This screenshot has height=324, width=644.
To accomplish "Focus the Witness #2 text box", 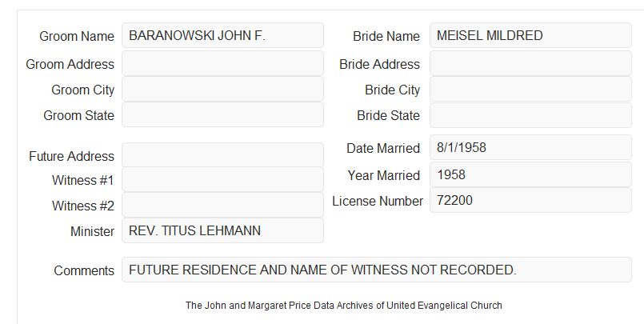I will tap(222, 205).
